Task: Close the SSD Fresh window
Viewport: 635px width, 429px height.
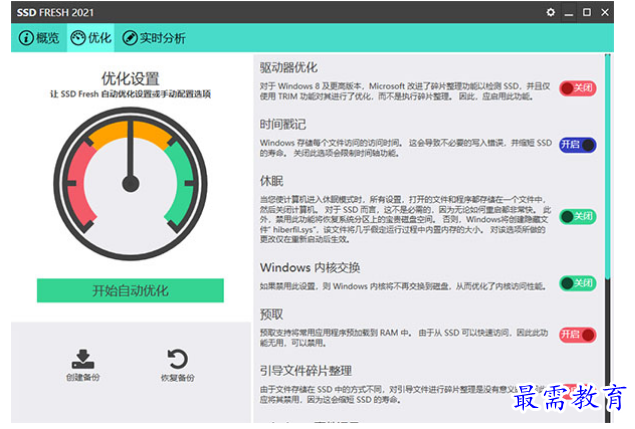Action: point(605,12)
